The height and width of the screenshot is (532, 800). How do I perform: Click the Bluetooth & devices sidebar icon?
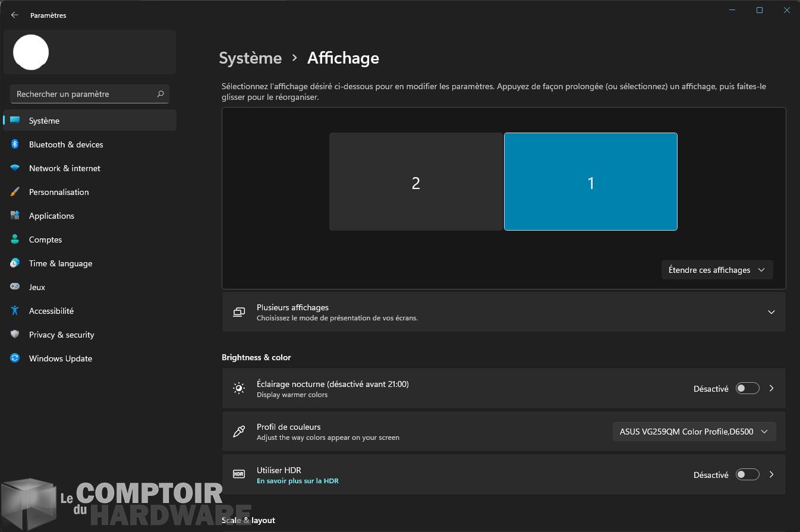click(15, 144)
